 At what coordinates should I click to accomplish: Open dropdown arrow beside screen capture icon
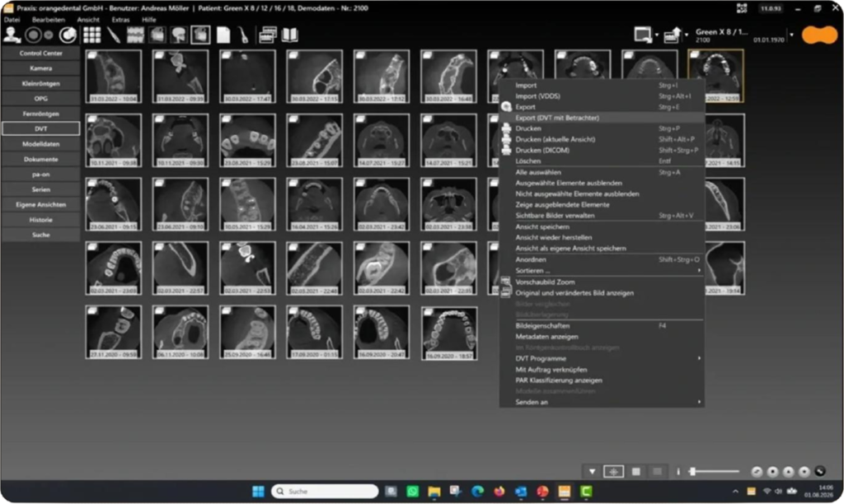point(657,35)
